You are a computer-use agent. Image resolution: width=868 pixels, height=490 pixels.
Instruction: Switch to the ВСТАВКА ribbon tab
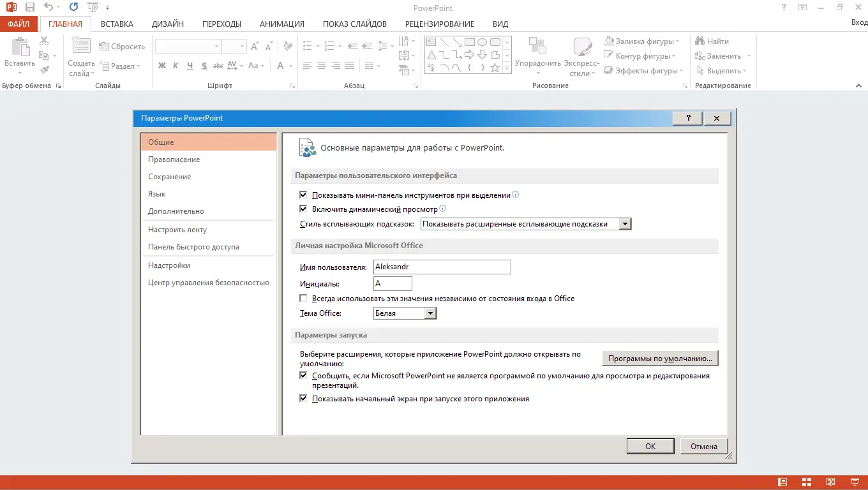117,24
